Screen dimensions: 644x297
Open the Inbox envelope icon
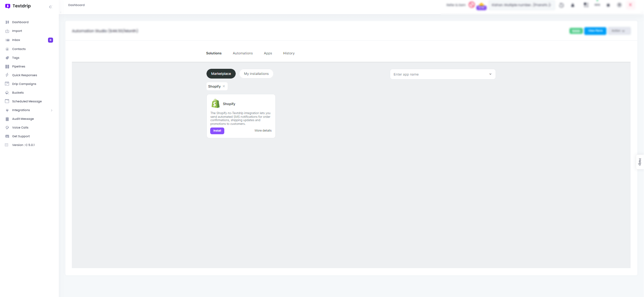(7, 40)
